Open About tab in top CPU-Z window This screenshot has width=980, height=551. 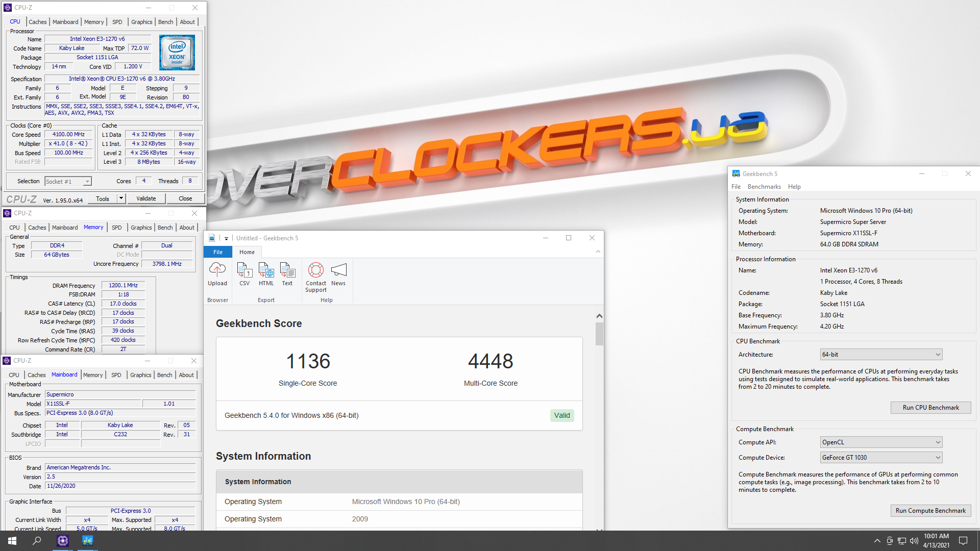tap(187, 22)
